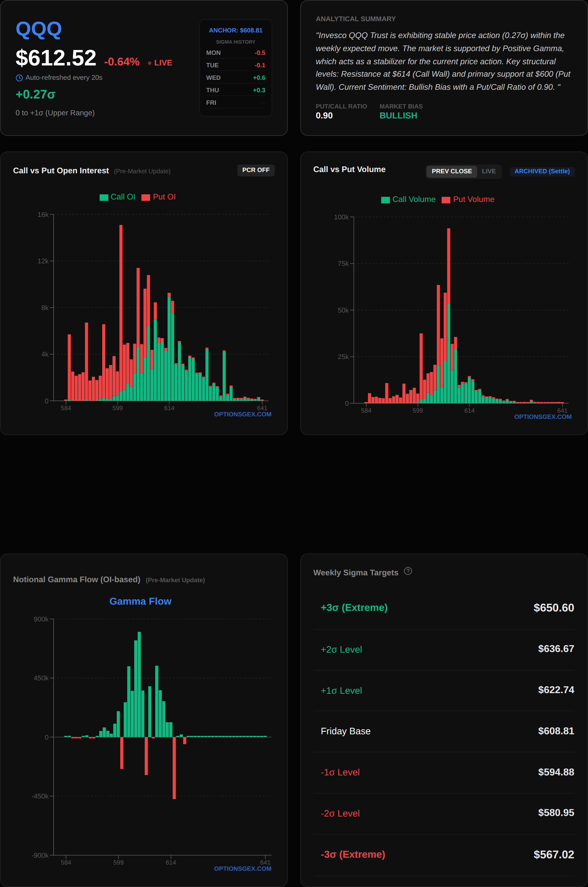Hide the Call Volume series via legend text

[x=414, y=199]
